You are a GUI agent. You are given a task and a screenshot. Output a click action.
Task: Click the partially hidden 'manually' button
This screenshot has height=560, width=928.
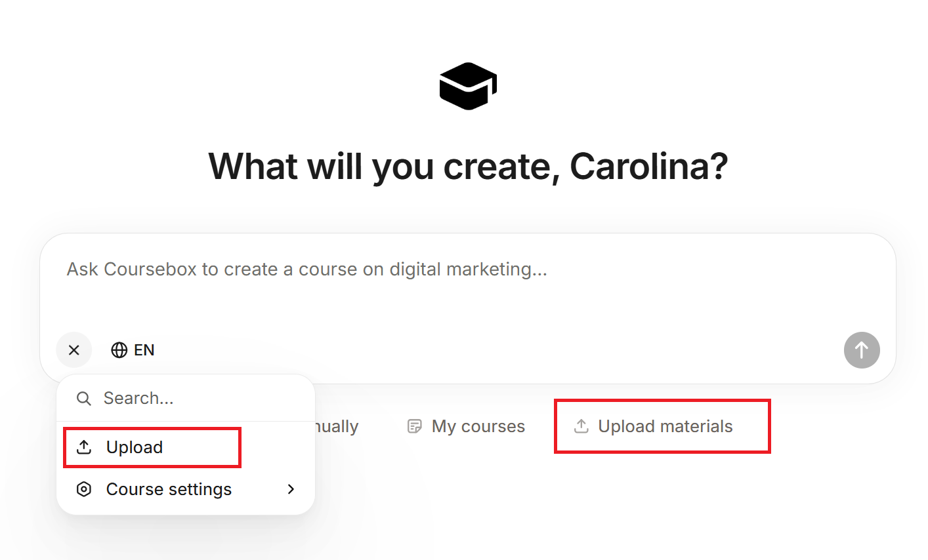click(x=337, y=426)
